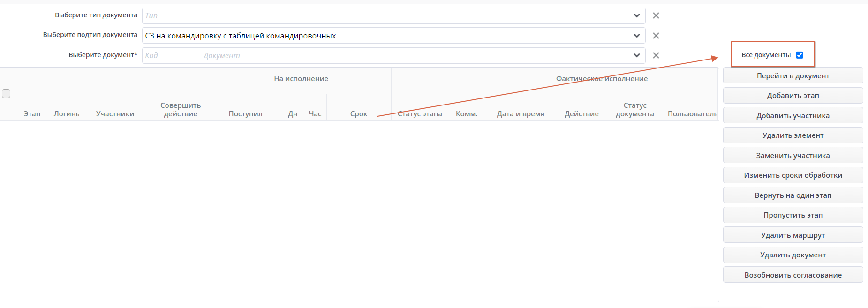Viewport: 868px width, 308px height.
Task: Click the 'Заменить участника' button
Action: [793, 155]
